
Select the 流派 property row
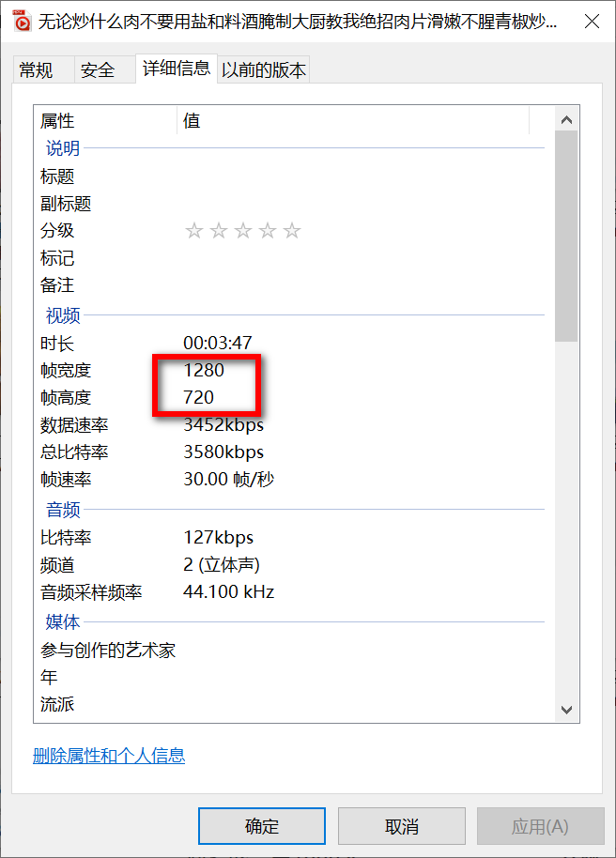click(292, 704)
